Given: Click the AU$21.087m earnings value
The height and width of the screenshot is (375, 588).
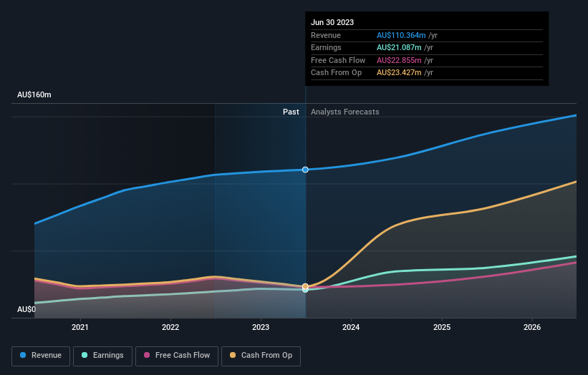Looking at the screenshot, I should [x=399, y=47].
